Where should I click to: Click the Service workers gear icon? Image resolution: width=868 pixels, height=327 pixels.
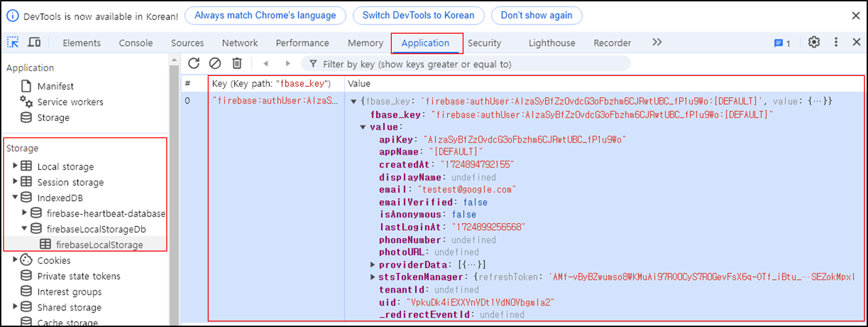26,101
